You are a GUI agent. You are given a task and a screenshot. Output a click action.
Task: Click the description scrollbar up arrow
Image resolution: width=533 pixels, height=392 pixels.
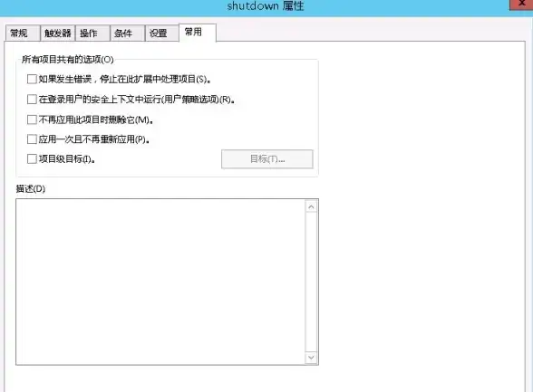click(x=312, y=207)
